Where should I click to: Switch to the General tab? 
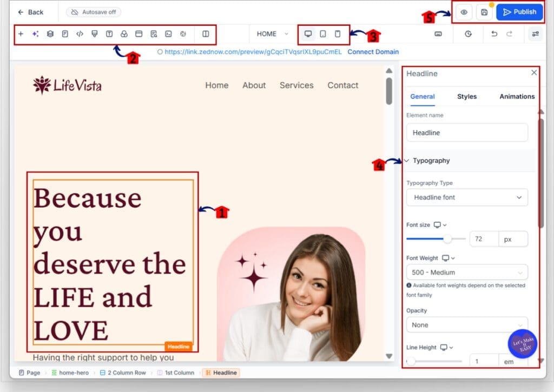(x=423, y=96)
